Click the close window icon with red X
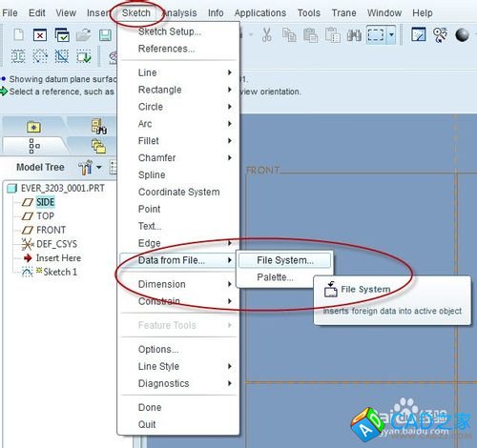The image size is (477, 448). (40, 35)
